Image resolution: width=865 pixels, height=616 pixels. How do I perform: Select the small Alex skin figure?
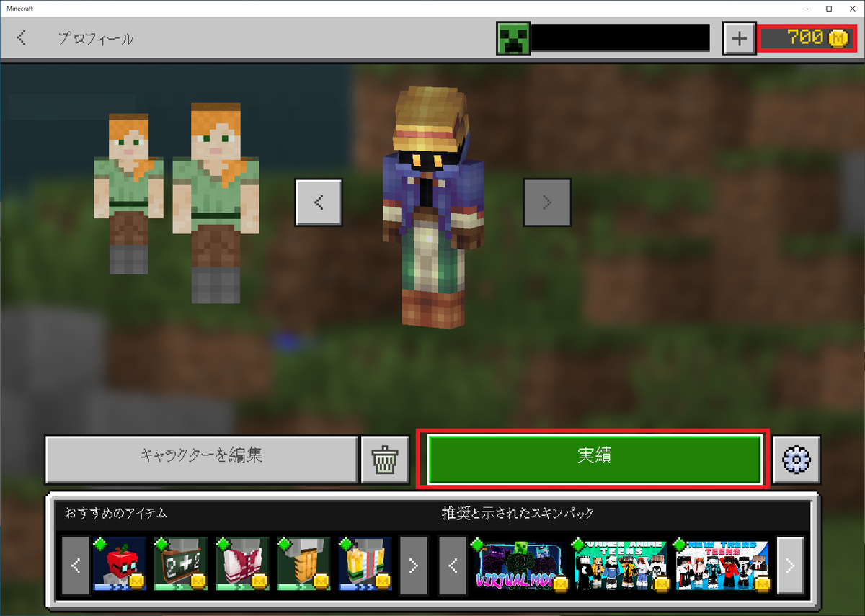click(x=128, y=193)
